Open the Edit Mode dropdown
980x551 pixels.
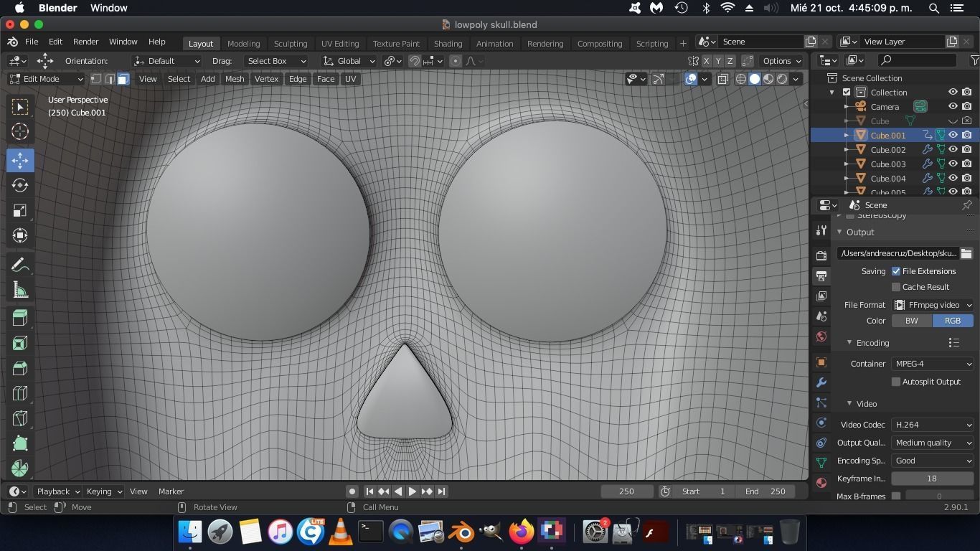coord(47,79)
